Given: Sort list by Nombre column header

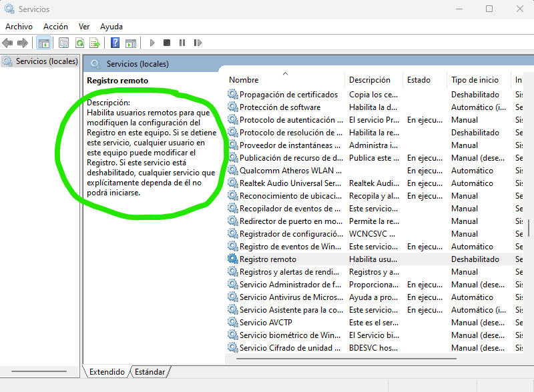Looking at the screenshot, I should coord(244,80).
